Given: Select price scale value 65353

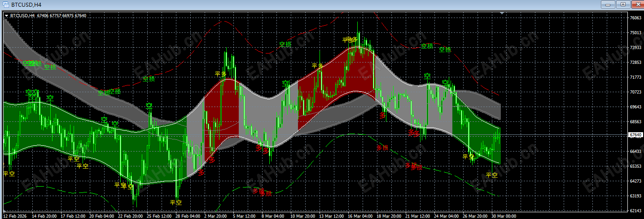Looking at the screenshot, I should pos(635,166).
